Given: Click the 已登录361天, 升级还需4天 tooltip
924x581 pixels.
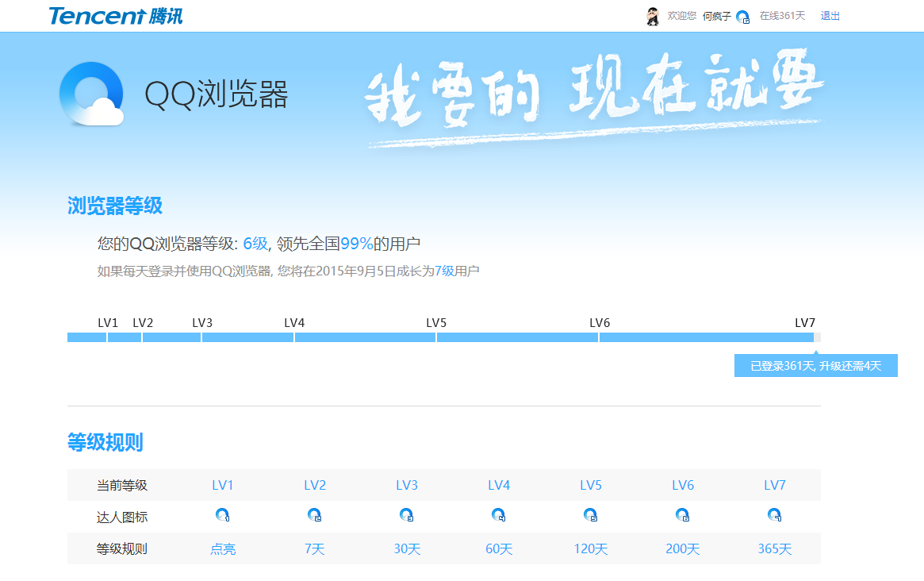Looking at the screenshot, I should point(815,366).
